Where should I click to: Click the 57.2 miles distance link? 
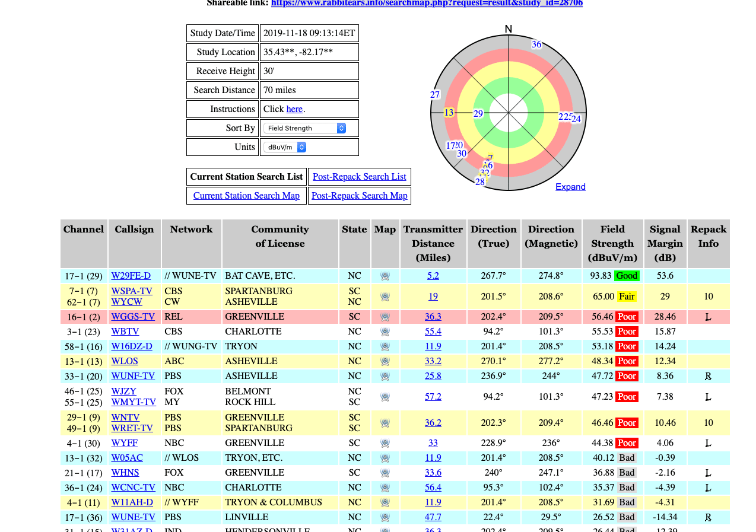point(433,397)
